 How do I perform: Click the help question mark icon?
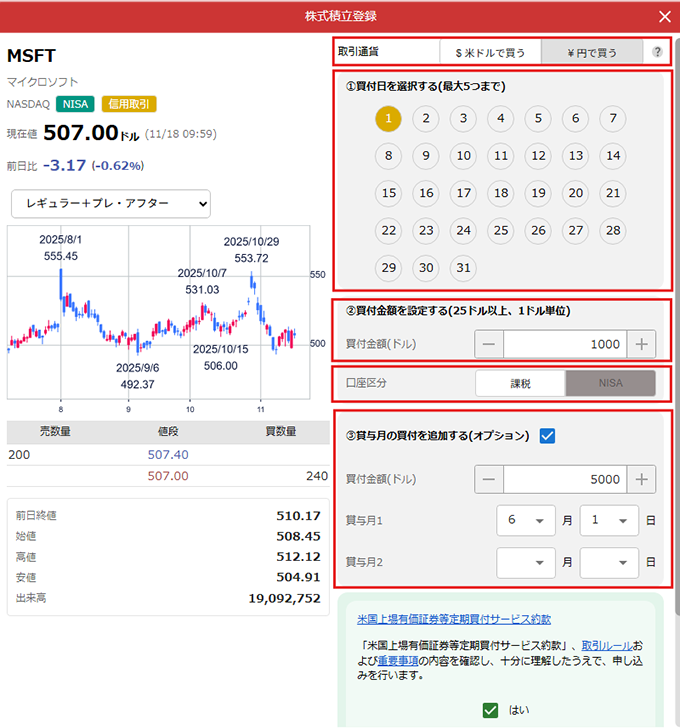657,52
